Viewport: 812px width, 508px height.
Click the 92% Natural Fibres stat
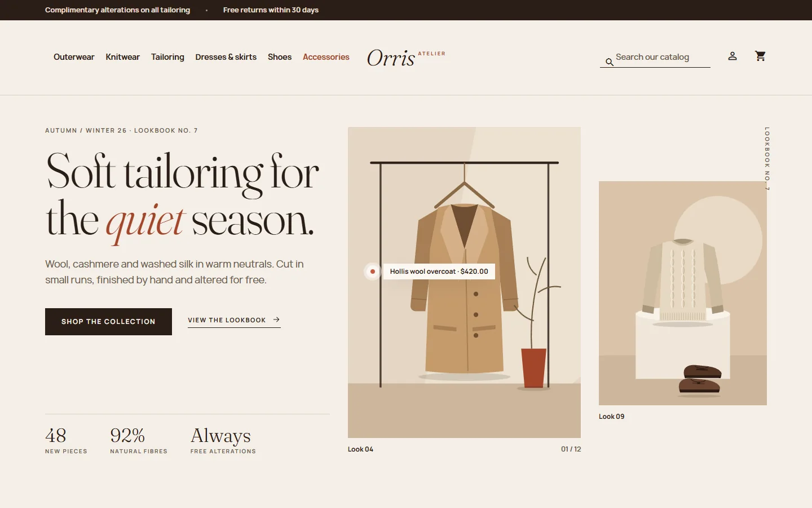(x=139, y=440)
